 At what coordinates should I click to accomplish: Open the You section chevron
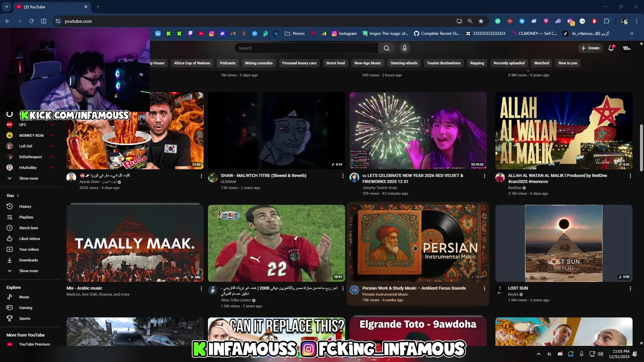point(18,196)
